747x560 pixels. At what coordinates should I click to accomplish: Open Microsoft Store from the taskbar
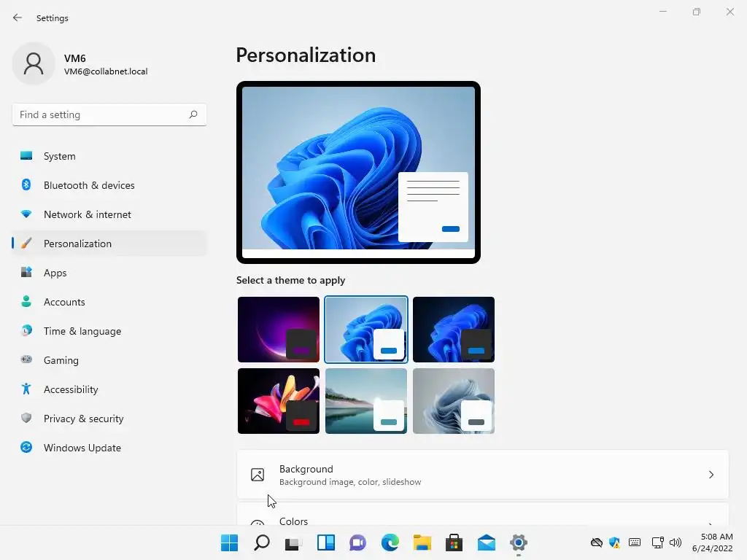point(454,542)
